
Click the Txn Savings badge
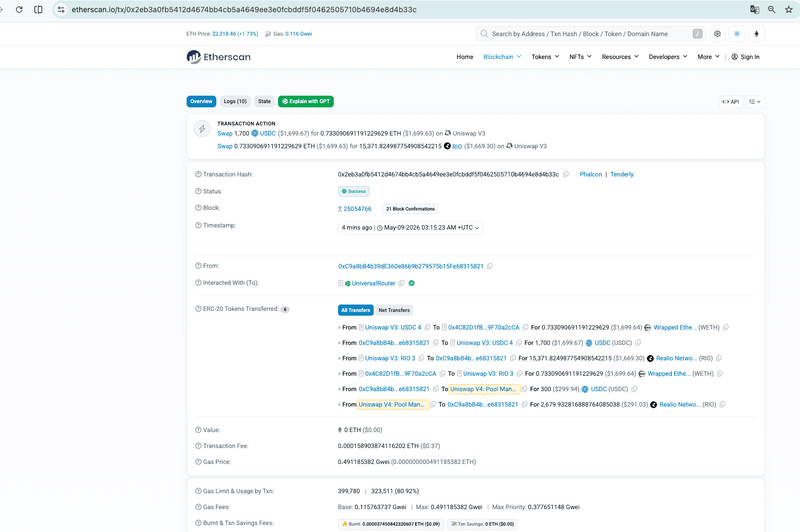click(482, 524)
